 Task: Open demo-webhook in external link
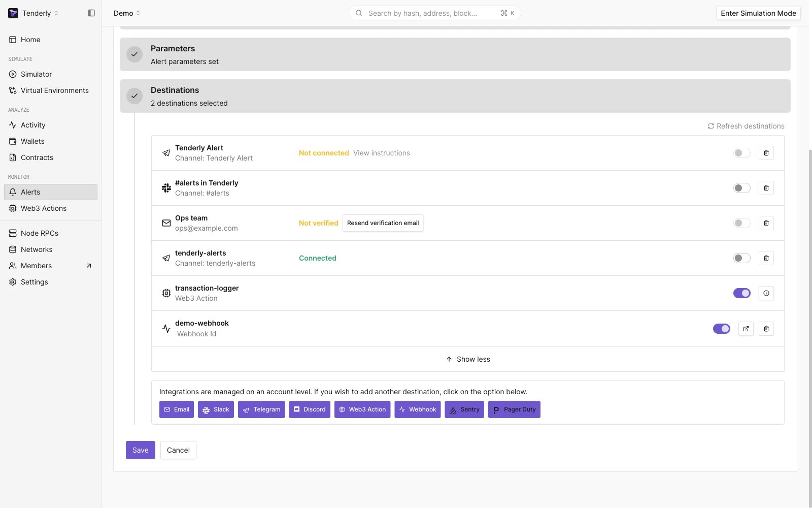point(746,329)
